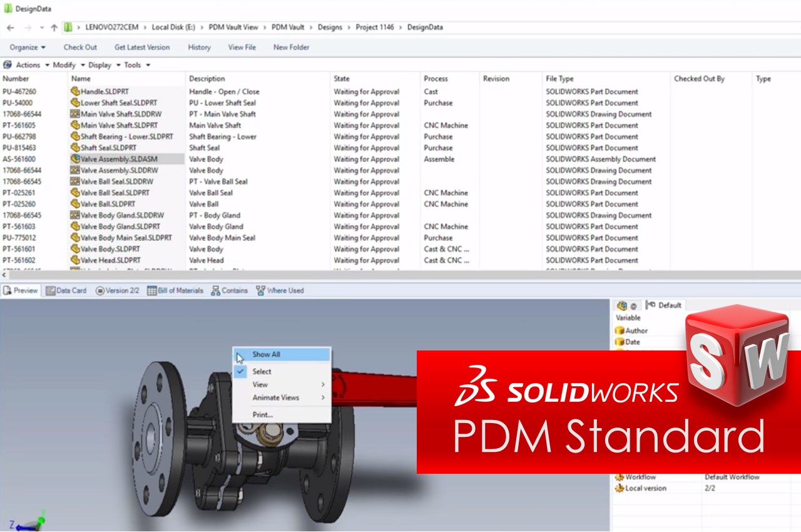This screenshot has width=801, height=532.
Task: Toggle the checked Select option in context menu
Action: pos(262,371)
